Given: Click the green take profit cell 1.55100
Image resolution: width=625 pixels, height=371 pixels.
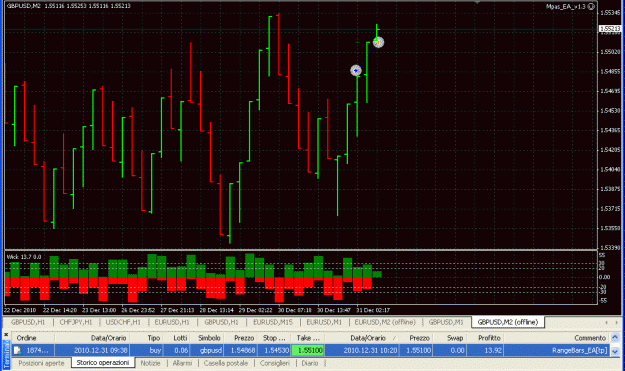Looking at the screenshot, I should point(308,351).
